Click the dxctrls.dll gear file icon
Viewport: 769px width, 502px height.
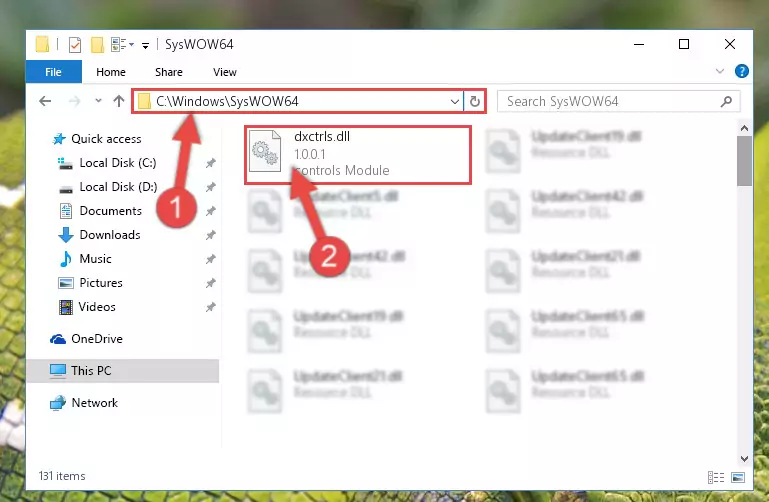coord(265,151)
